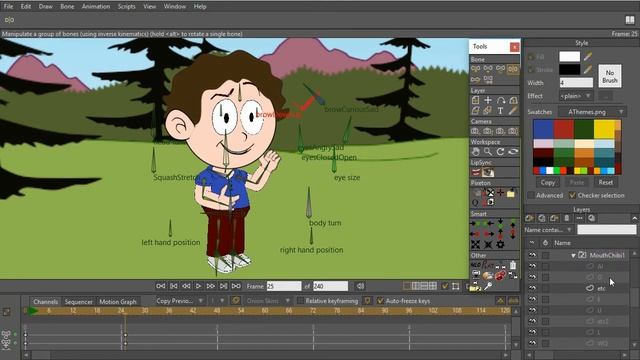Open the Scripts menu

point(127,7)
